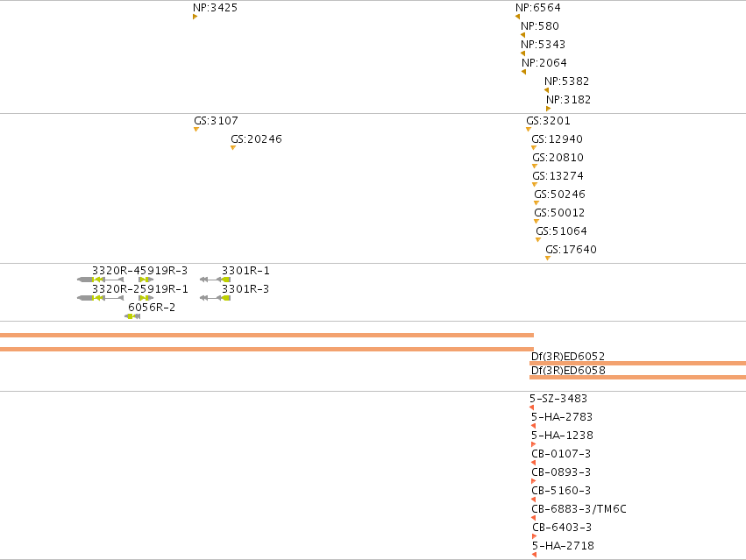
Task: Click the 3320R-25919R-1 label text
Action: [140, 289]
